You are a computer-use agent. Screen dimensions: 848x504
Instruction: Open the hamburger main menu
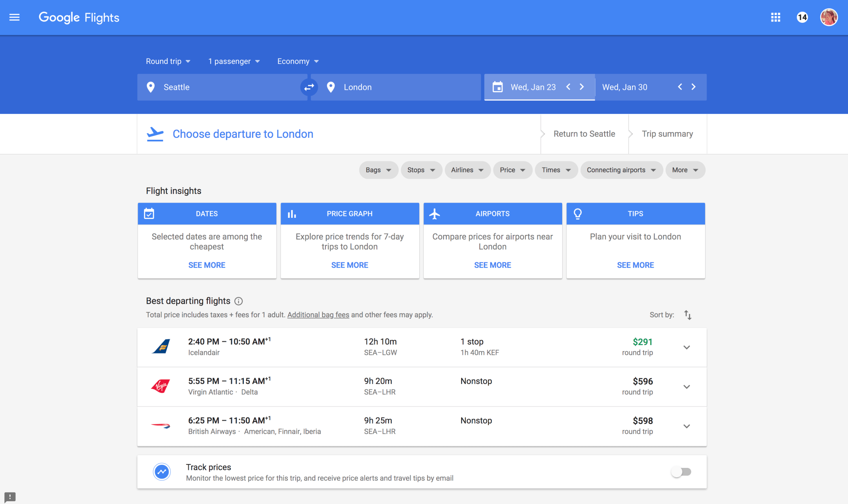pyautogui.click(x=15, y=17)
